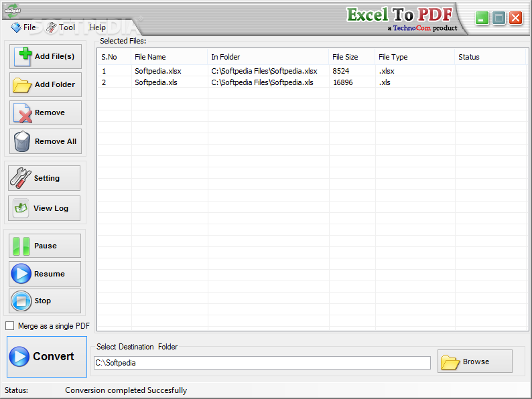
Task: Click the Add Folder button label
Action: pos(55,84)
